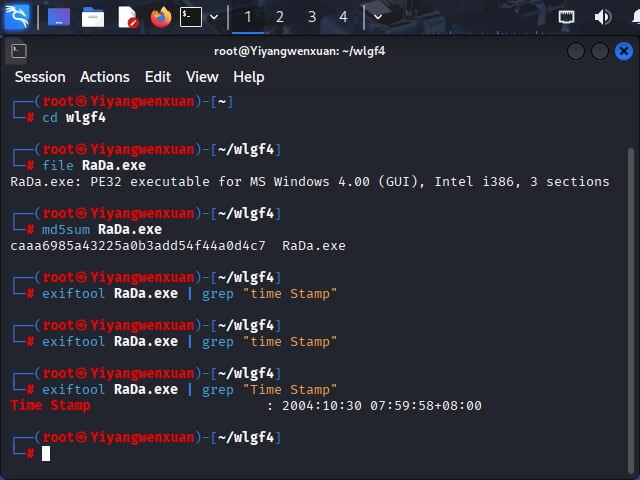
Task: Click the 'cd wlgf4' command
Action: 74,118
